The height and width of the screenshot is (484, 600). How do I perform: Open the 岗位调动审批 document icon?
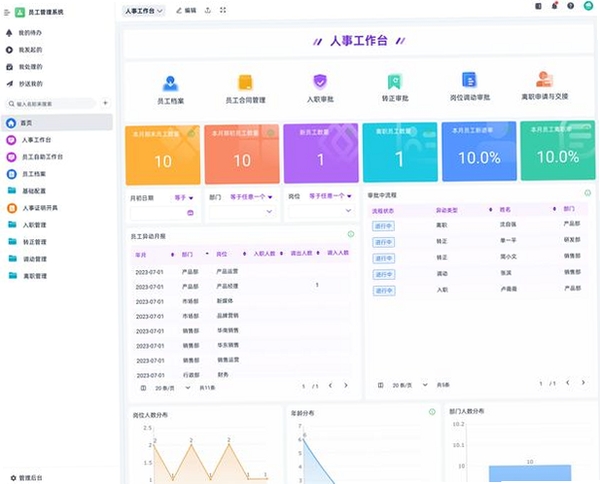470,80
